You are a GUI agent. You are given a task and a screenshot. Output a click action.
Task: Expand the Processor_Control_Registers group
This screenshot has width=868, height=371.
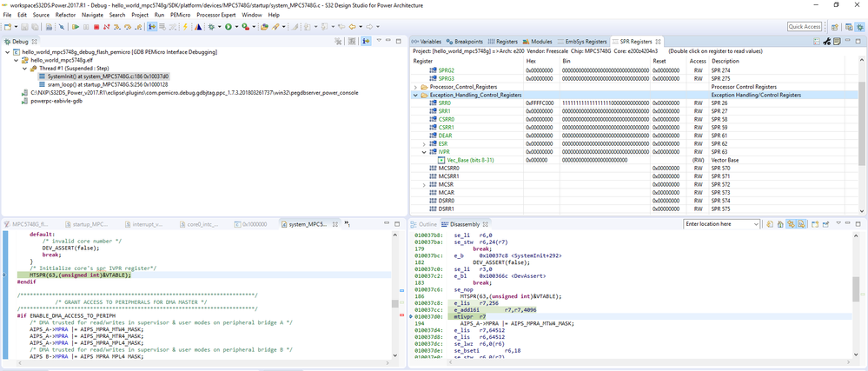415,87
